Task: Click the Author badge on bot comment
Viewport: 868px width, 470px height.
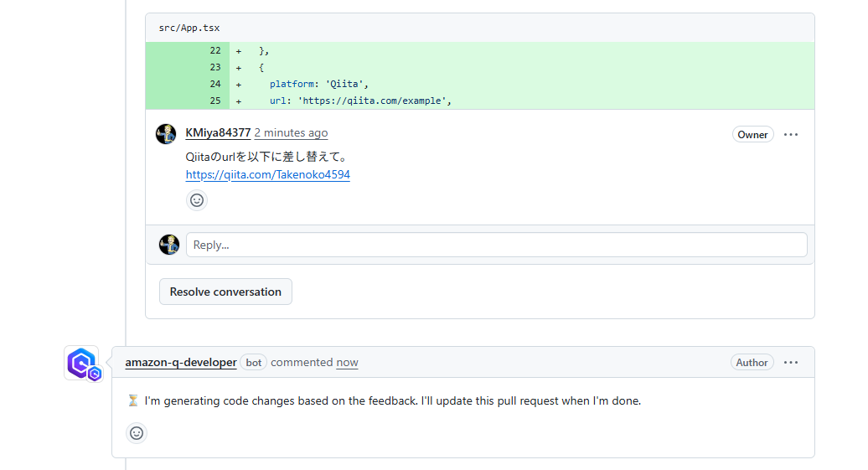Action: (x=752, y=363)
